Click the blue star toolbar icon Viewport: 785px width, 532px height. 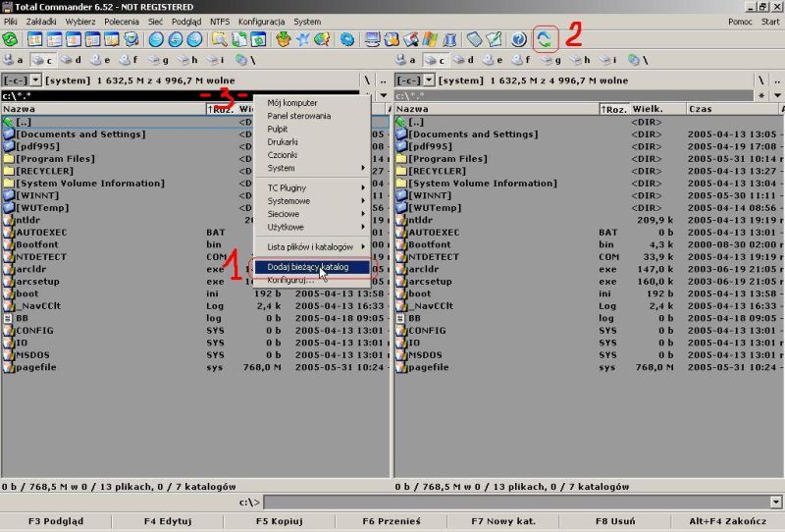[302, 39]
